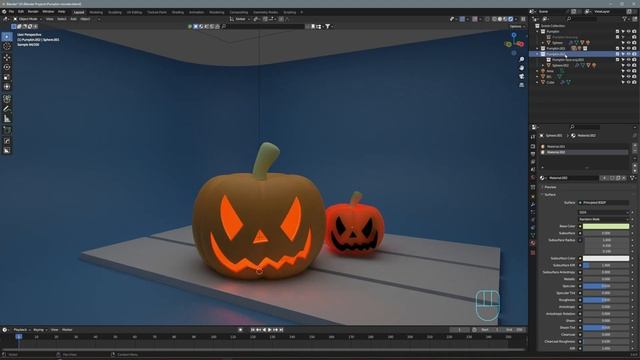Open the Subsurface Color swatch
Viewport: 640px width, 360px height.
(606, 258)
